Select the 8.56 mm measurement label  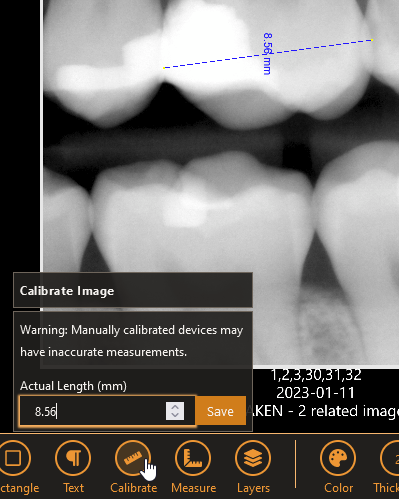pos(267,54)
